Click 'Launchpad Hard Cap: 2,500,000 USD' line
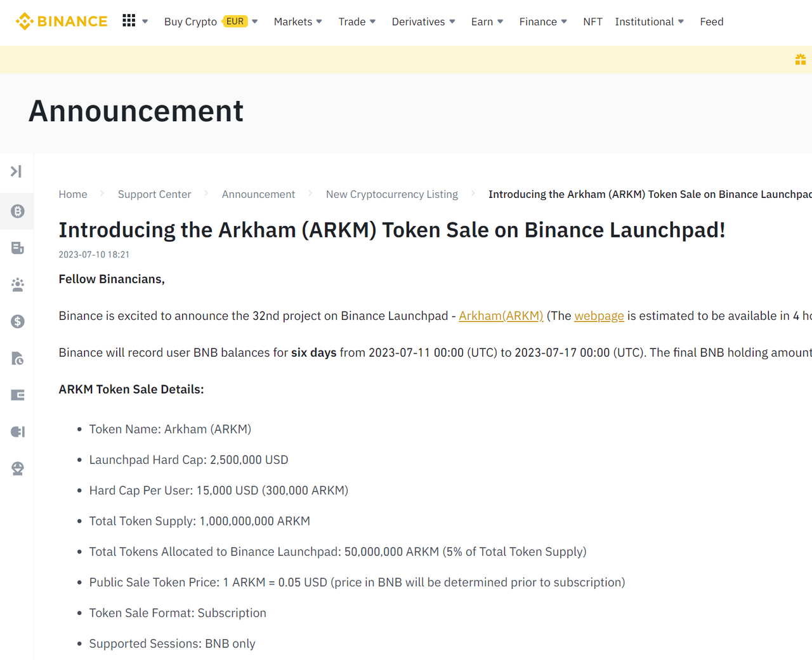Viewport: 812px width, 660px height. click(x=188, y=460)
